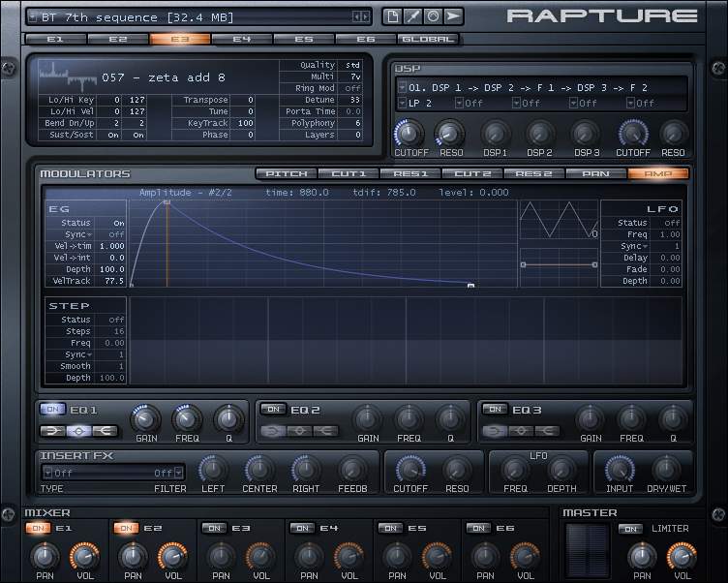Click the EG Status On value
The width and height of the screenshot is (728, 583).
pyautogui.click(x=119, y=223)
